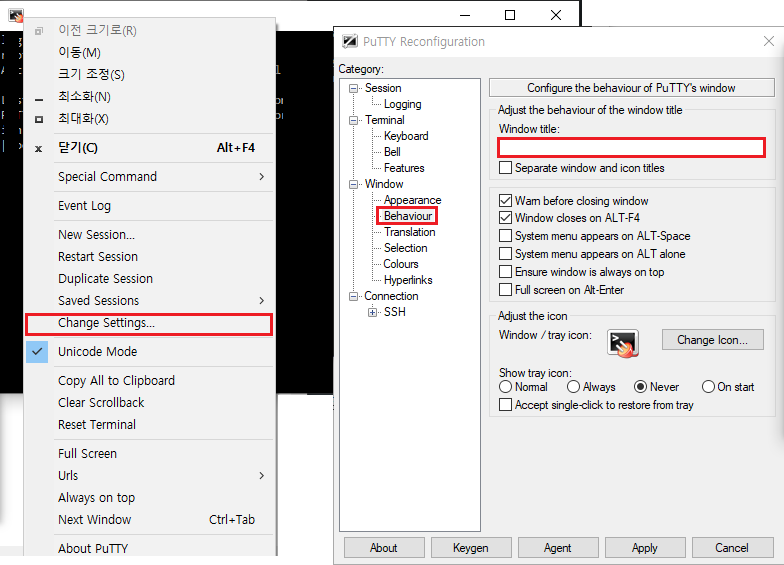Choose 최소화(N) from the system menu

tap(149, 96)
